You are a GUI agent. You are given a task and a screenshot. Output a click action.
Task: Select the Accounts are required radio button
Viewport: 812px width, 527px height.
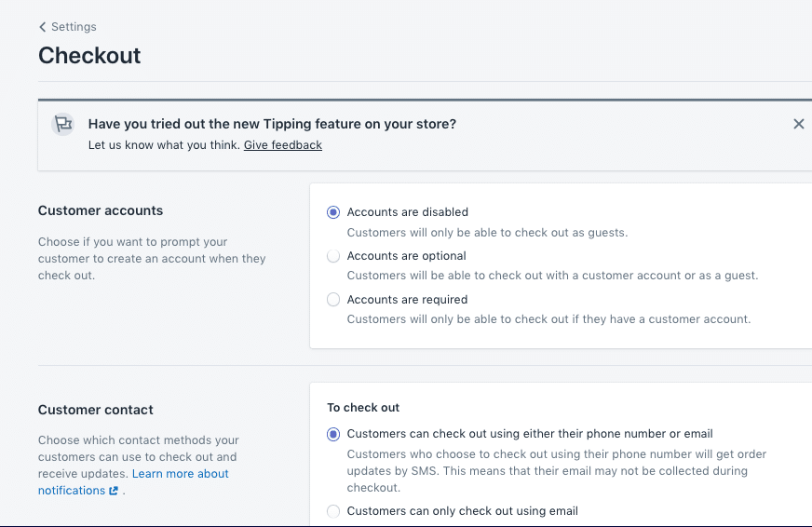333,300
